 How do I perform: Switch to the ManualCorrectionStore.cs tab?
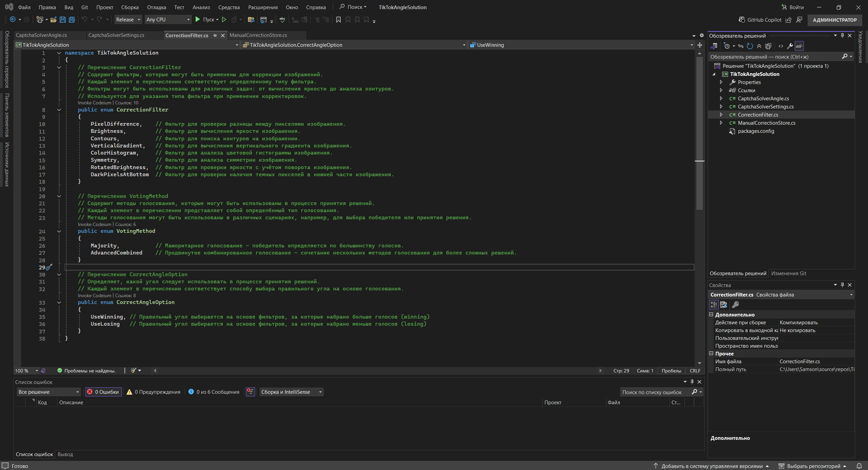[258, 35]
